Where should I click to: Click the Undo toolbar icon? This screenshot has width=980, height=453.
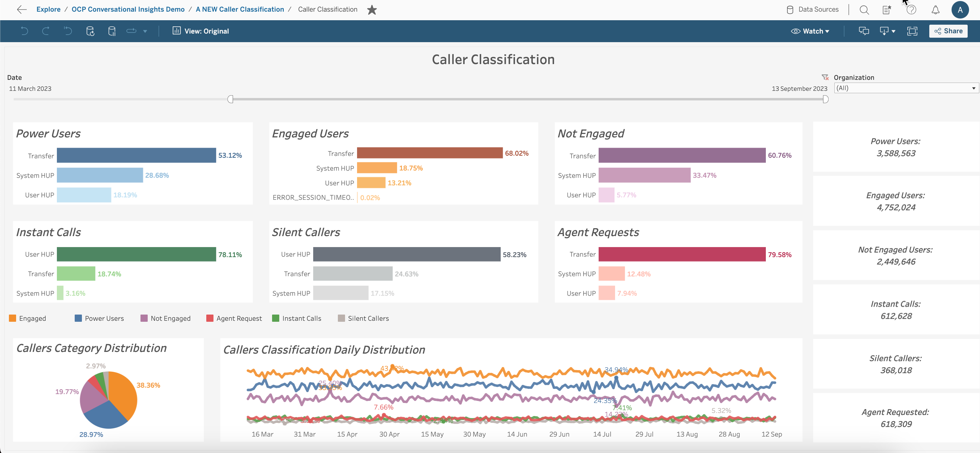(24, 31)
